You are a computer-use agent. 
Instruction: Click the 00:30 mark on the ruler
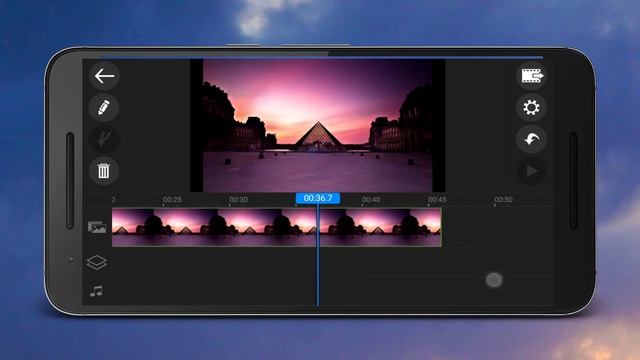click(x=238, y=200)
